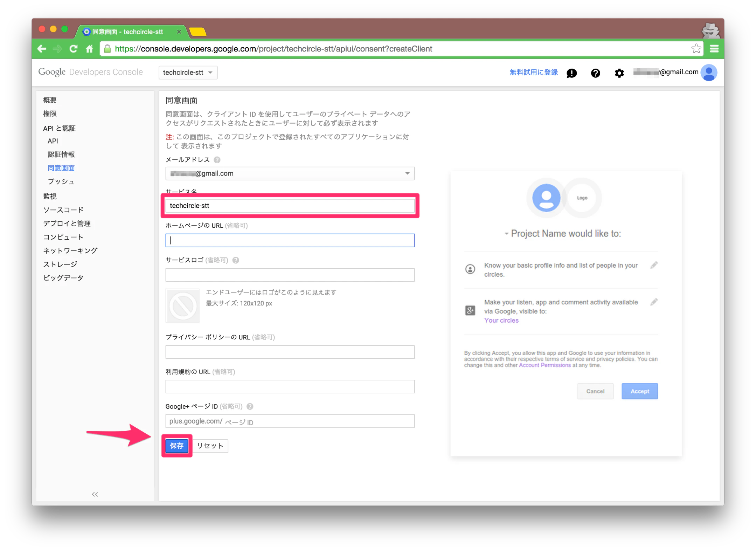Click Your circles link
The width and height of the screenshot is (756, 551).
click(501, 320)
